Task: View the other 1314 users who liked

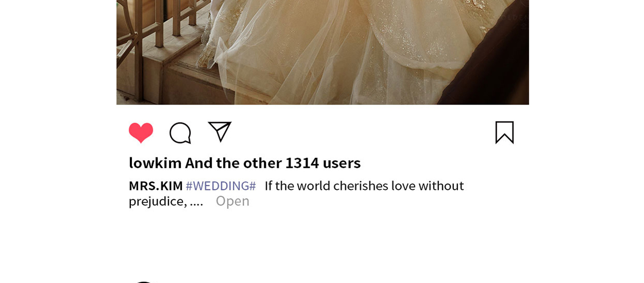Action: 273,163
